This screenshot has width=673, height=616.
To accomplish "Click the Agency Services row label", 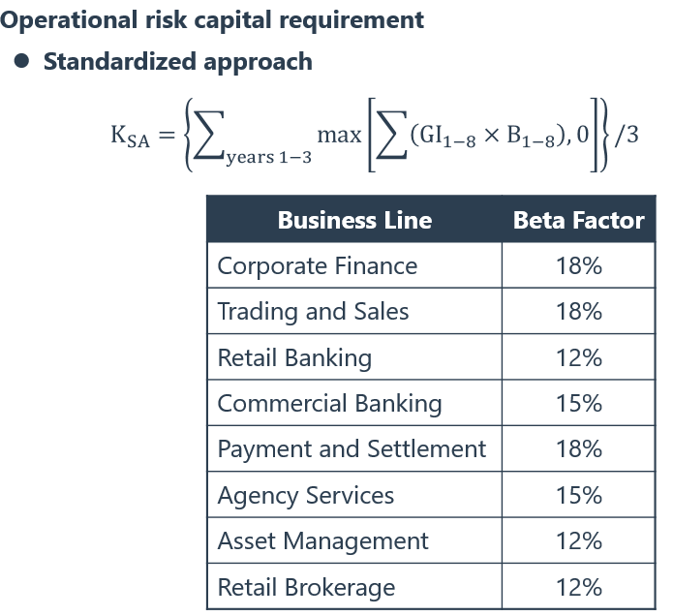I will [x=306, y=496].
